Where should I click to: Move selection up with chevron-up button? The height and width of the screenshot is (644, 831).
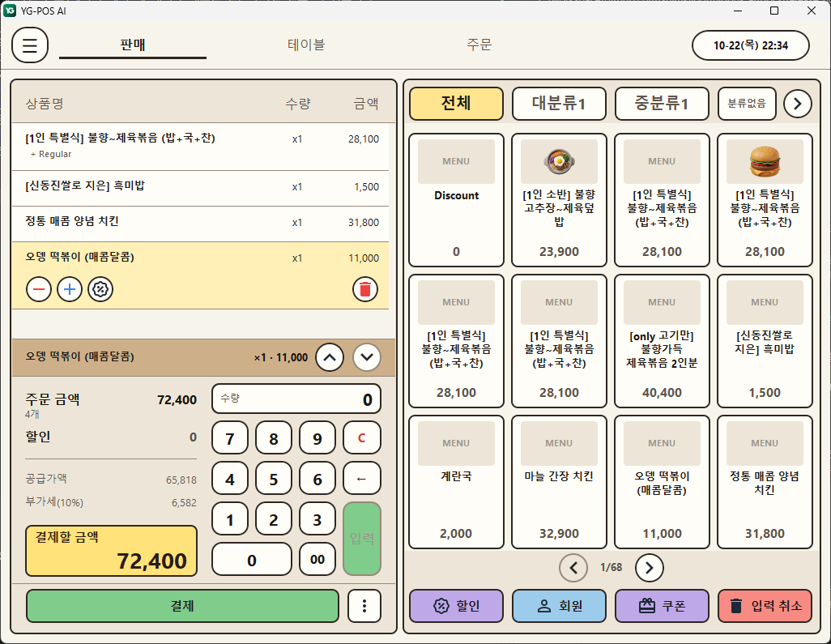tap(330, 357)
